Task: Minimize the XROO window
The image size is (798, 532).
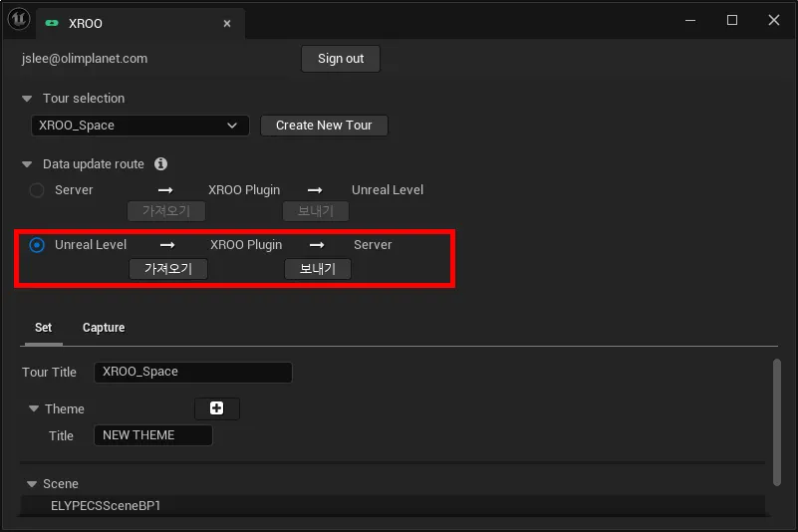Action: coord(690,20)
